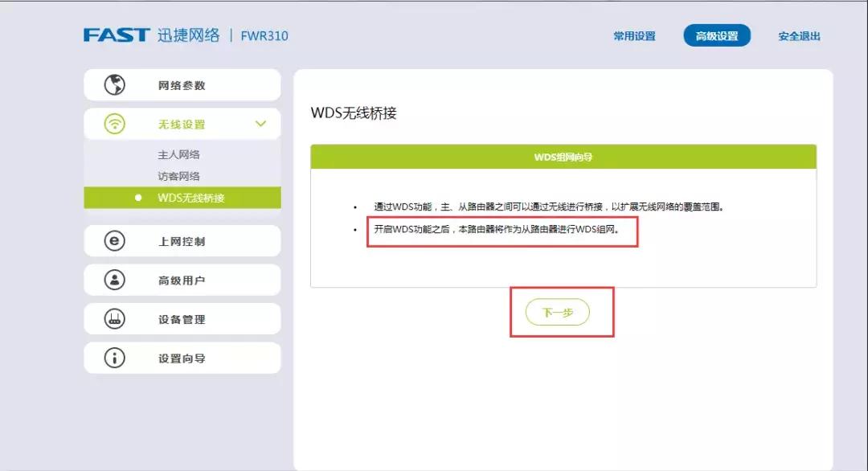Click the info icon next to 设置向导

click(115, 358)
